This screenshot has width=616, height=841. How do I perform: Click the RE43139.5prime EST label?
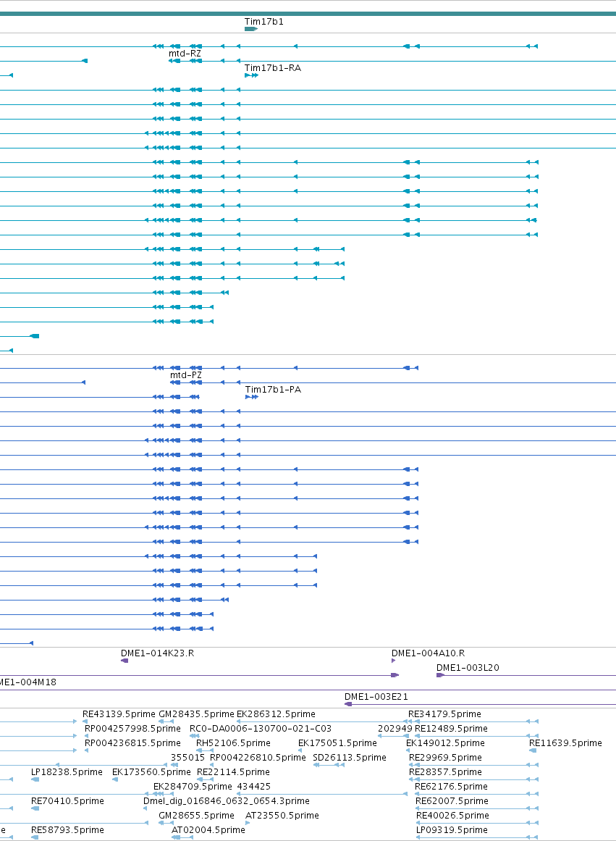pos(119,714)
